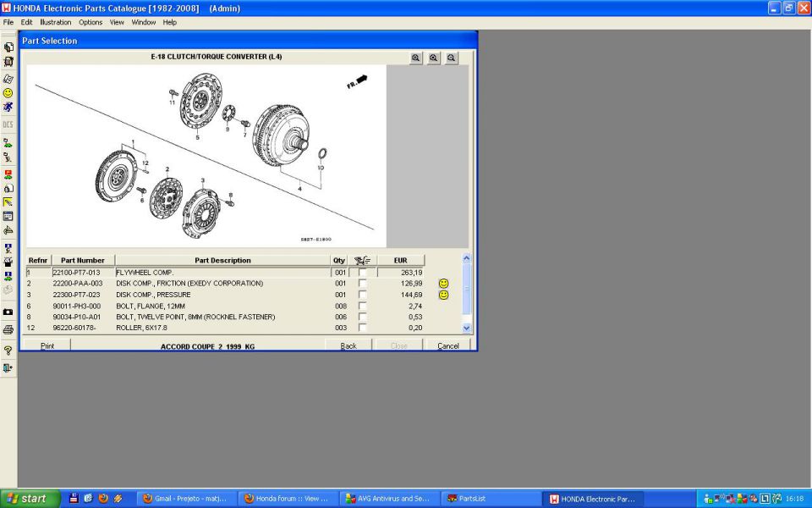The height and width of the screenshot is (508, 812).
Task: Open help question mark icon in sidebar
Action: click(8, 351)
